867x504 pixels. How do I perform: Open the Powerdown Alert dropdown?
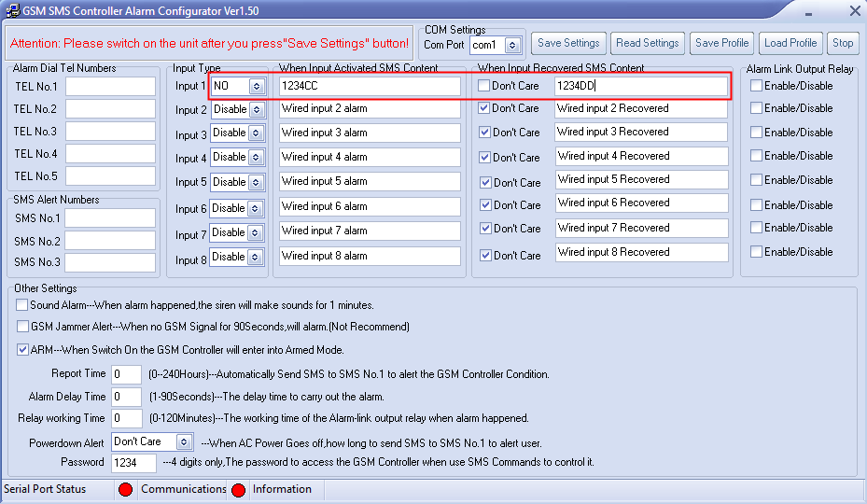click(184, 442)
